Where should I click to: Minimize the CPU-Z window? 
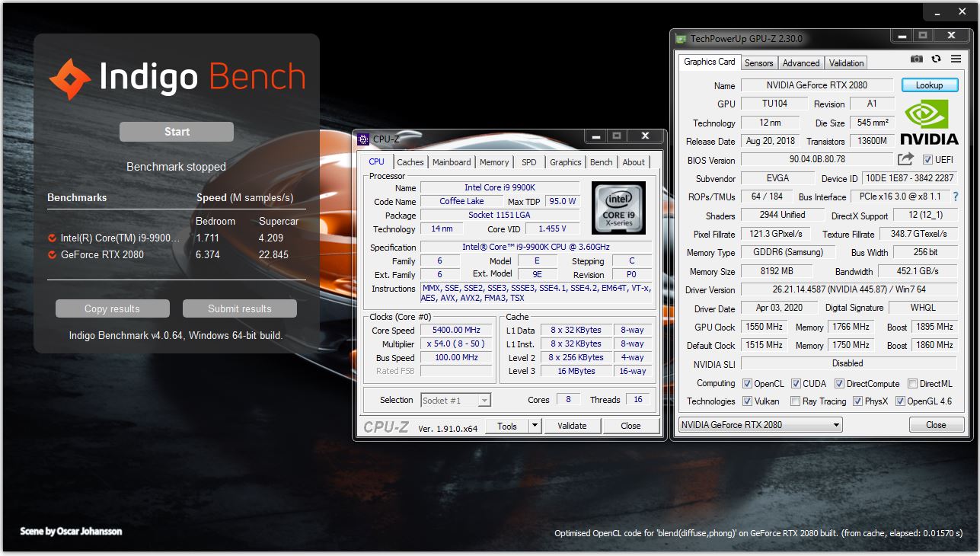coord(595,136)
